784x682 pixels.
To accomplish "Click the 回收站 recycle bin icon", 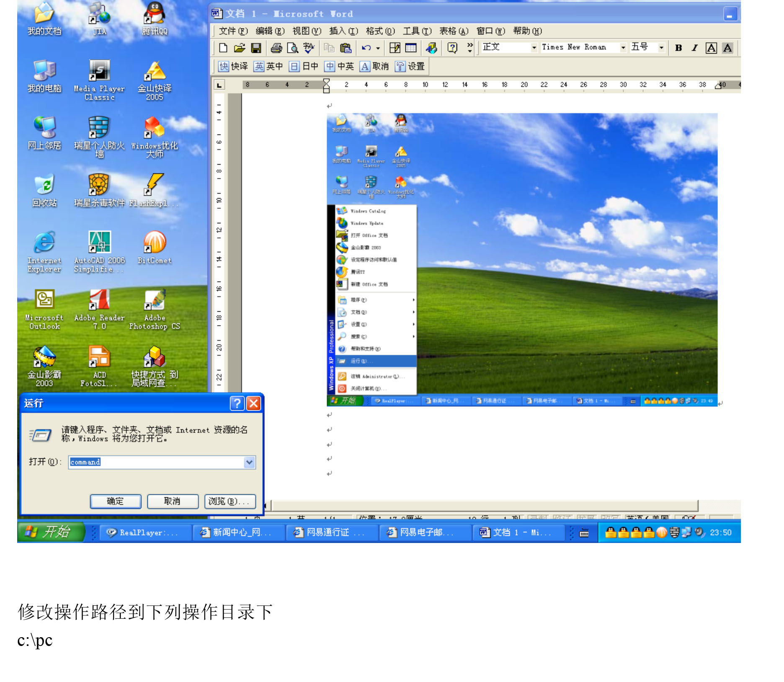I will pyautogui.click(x=44, y=191).
